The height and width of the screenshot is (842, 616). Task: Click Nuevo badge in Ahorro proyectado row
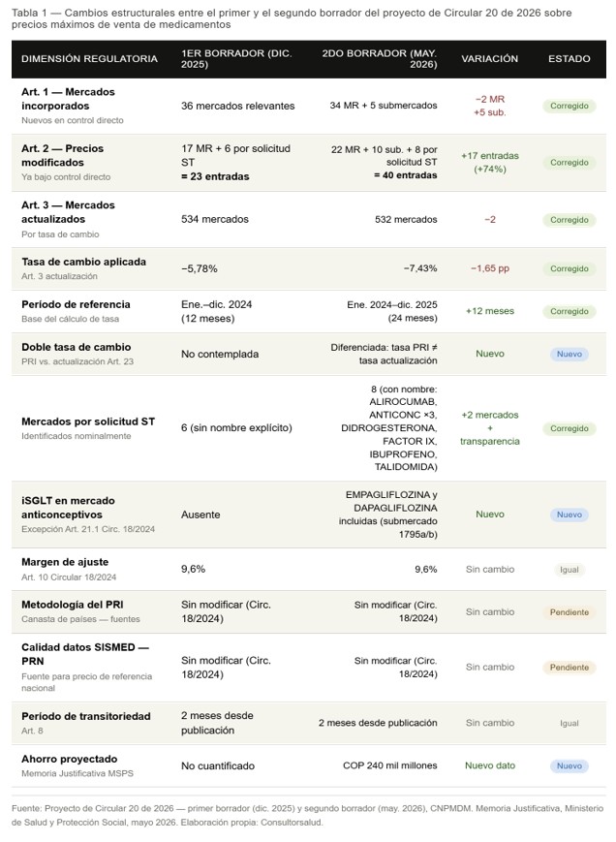click(569, 765)
